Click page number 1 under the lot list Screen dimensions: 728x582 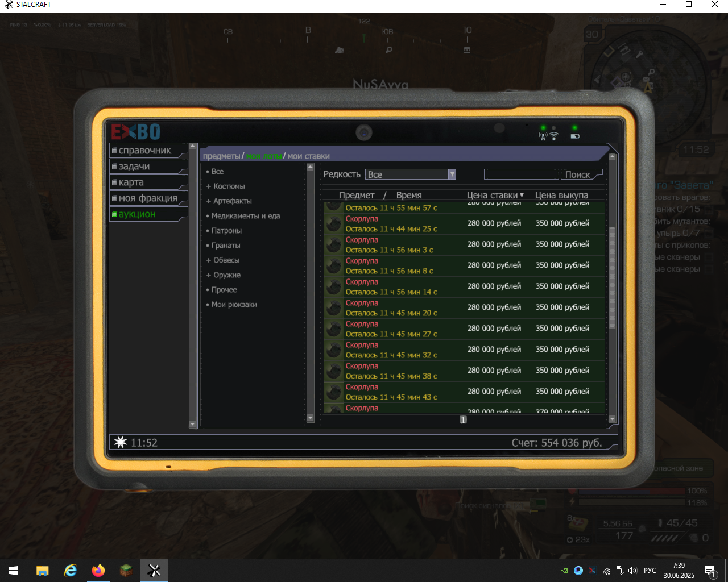pos(463,419)
